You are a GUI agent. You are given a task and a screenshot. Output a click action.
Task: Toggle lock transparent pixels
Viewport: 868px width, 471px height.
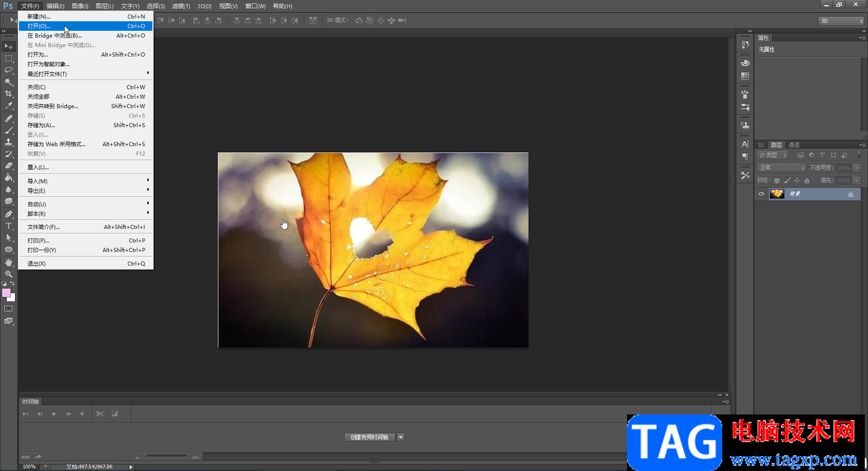(x=777, y=181)
